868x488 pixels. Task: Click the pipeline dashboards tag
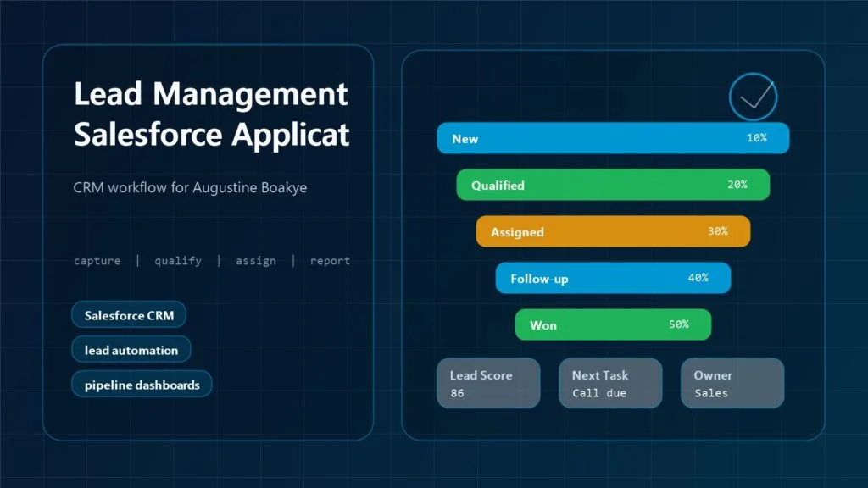(x=142, y=385)
